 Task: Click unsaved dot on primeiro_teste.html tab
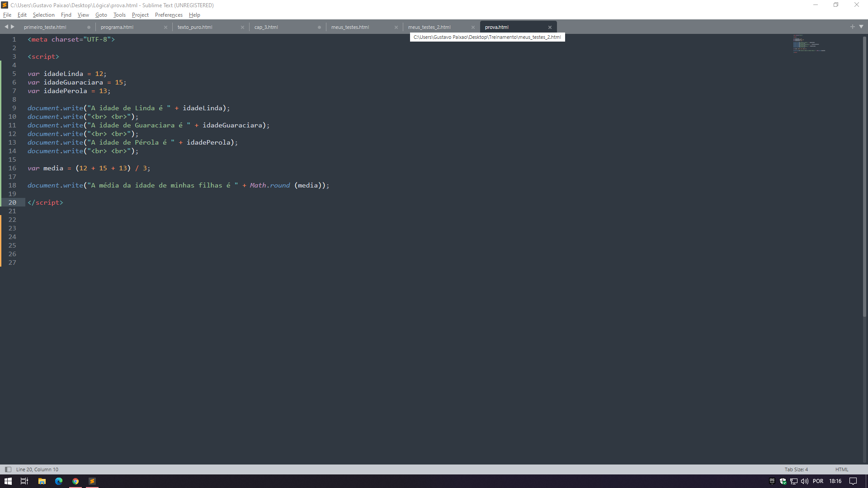click(89, 28)
